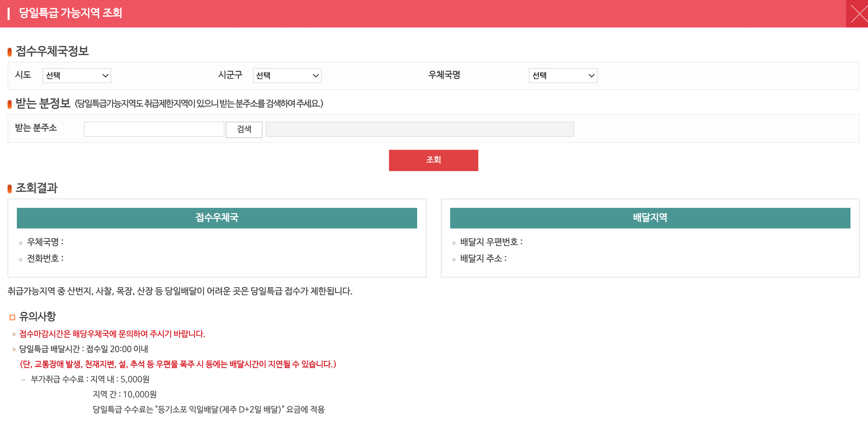Open the 우체국명 dropdown list
868x448 pixels.
tap(563, 76)
